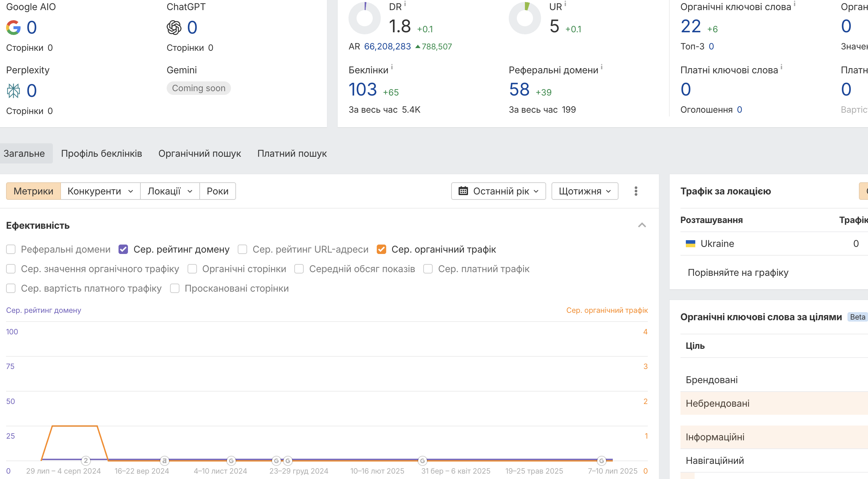
Task: Enable Середній обсяг показів checkbox
Action: 299,269
